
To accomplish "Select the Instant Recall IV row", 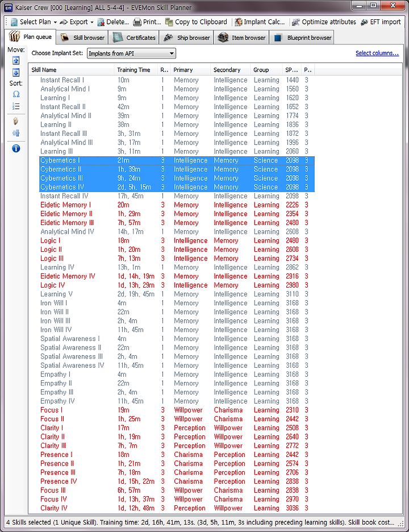I will [x=177, y=196].
